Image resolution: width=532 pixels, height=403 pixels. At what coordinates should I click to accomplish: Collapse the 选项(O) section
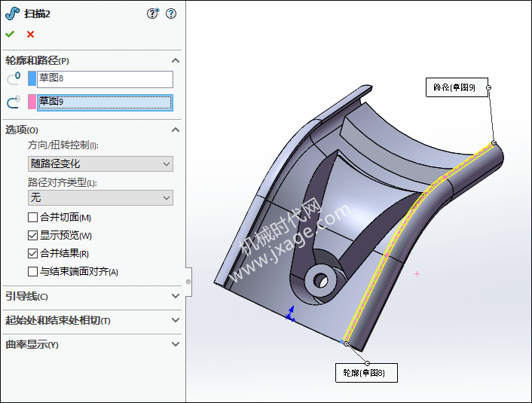click(x=176, y=130)
